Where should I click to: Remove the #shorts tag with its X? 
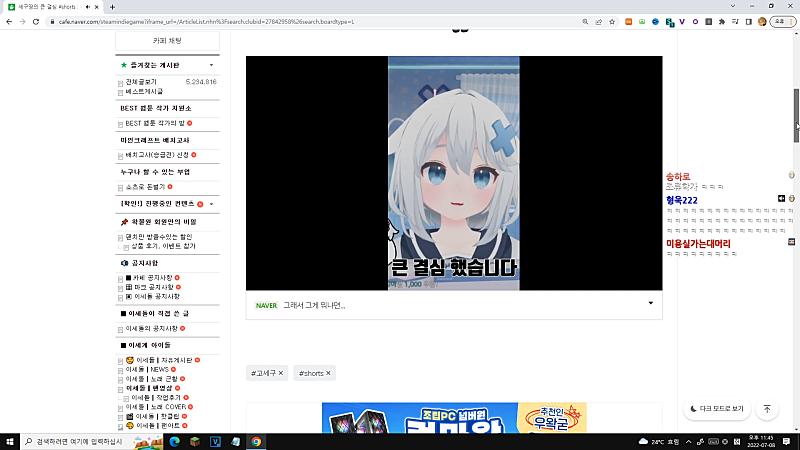(328, 373)
